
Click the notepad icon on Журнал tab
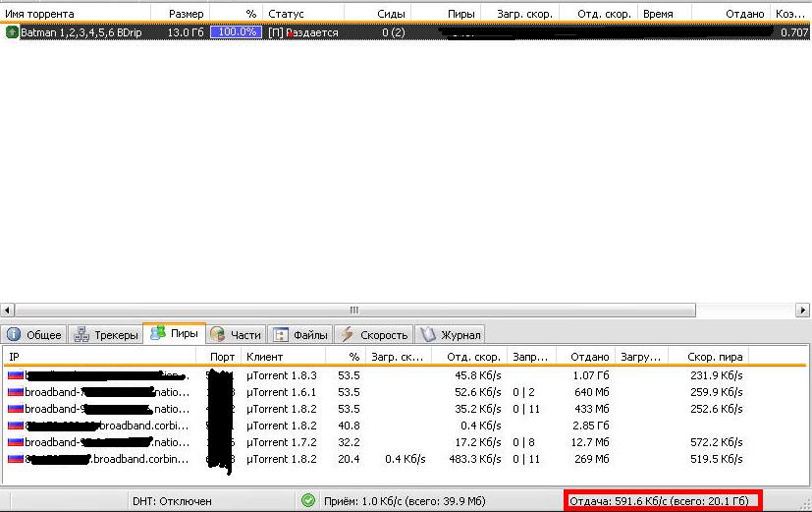coord(428,334)
